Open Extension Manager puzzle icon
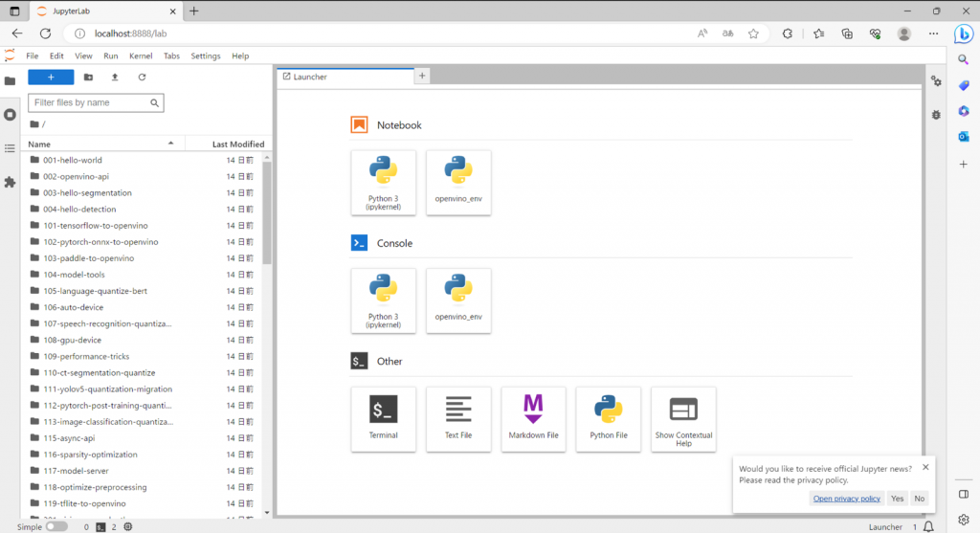This screenshot has width=980, height=533. [10, 182]
